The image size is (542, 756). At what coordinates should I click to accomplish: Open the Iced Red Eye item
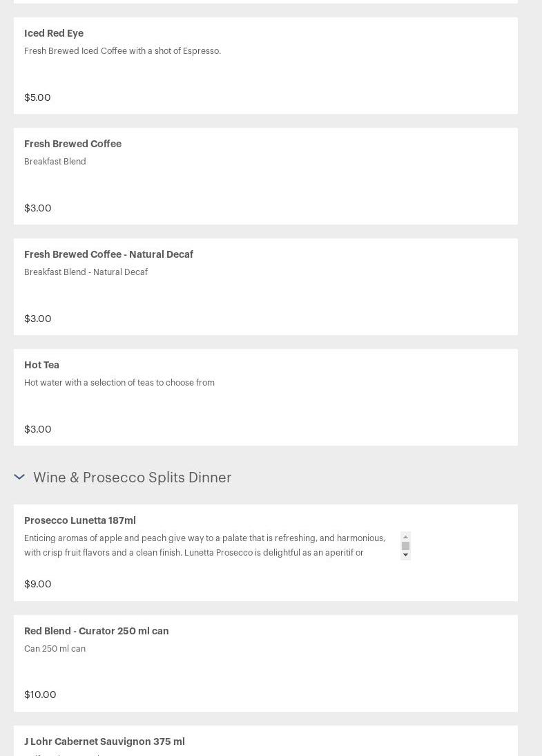(54, 33)
